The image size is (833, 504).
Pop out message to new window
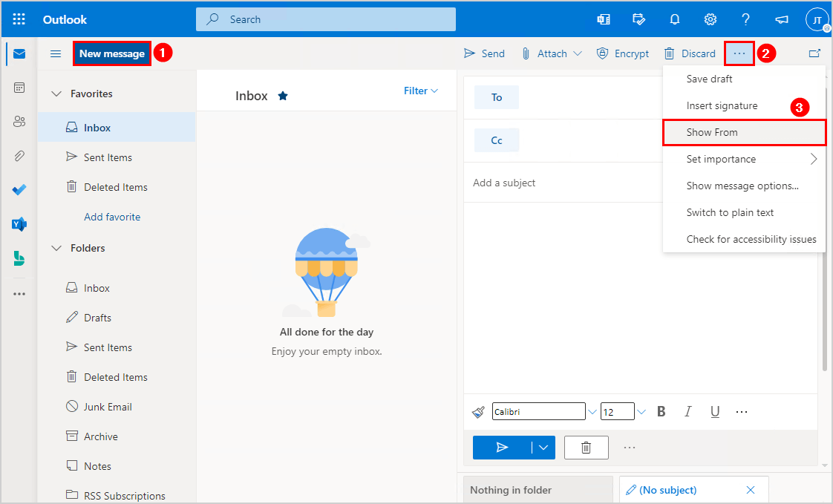coord(814,53)
